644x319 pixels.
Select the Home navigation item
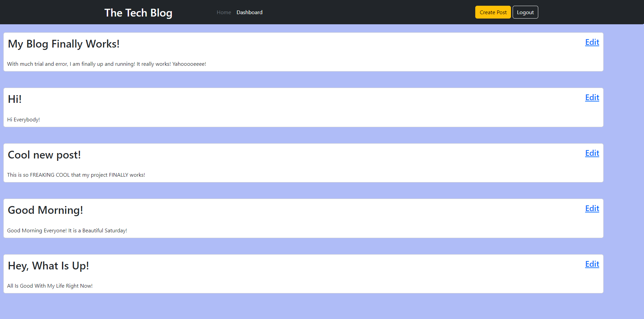coord(224,12)
